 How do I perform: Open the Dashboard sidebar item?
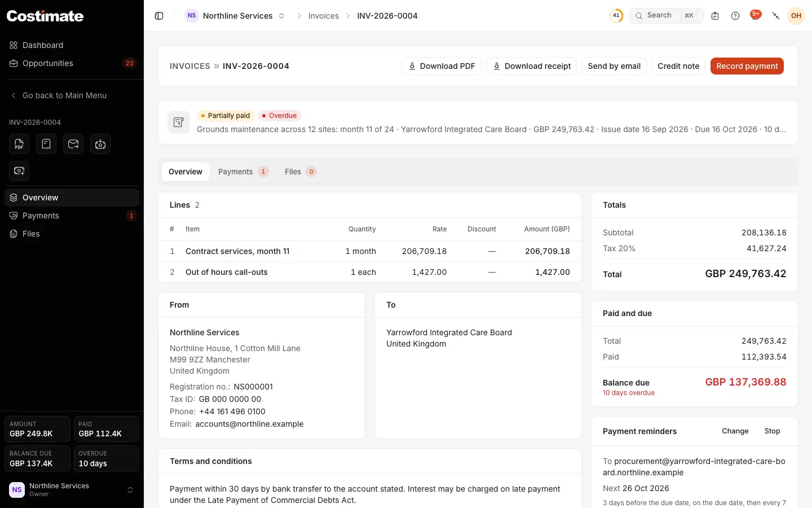click(x=72, y=45)
